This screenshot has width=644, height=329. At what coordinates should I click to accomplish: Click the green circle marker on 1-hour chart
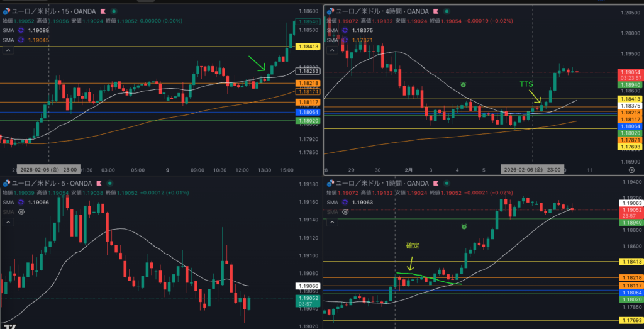pos(464,226)
